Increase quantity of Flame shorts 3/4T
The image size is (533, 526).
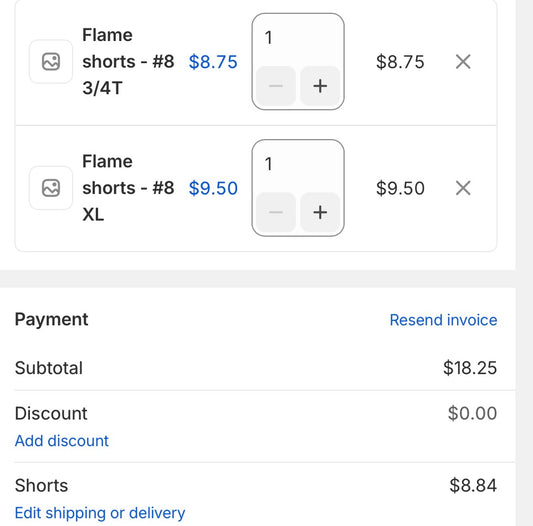(320, 86)
